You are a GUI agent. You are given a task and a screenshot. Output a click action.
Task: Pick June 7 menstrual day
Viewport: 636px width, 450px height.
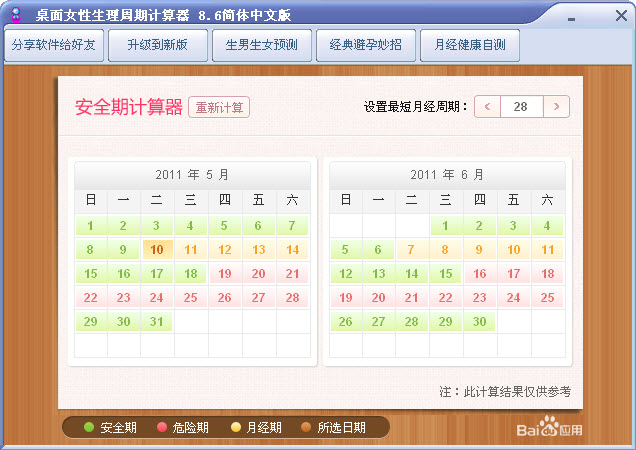[x=411, y=250]
